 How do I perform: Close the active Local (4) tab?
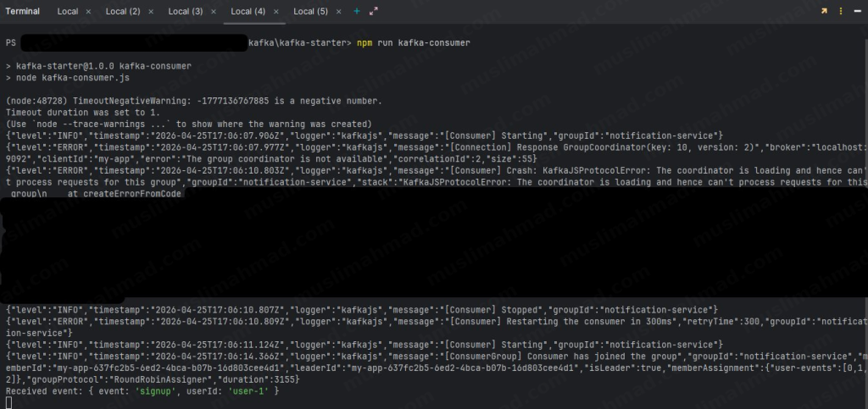coord(276,12)
